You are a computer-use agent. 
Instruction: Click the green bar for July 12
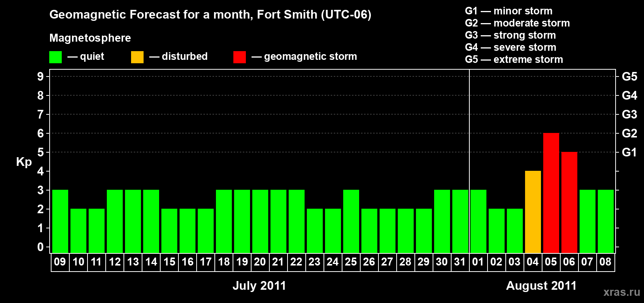pyautogui.click(x=114, y=221)
